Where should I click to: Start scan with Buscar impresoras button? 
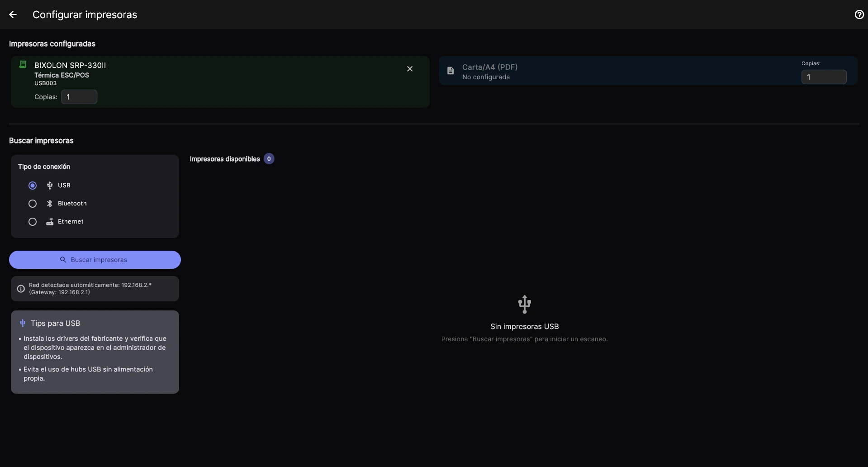pyautogui.click(x=95, y=260)
